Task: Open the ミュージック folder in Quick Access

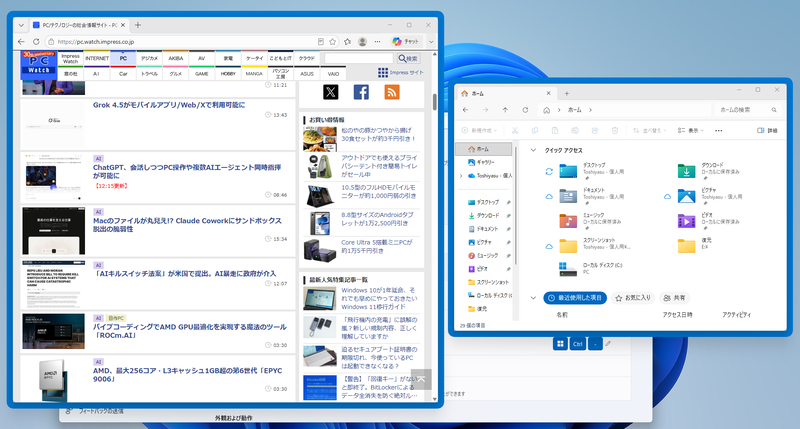Action: tap(590, 220)
